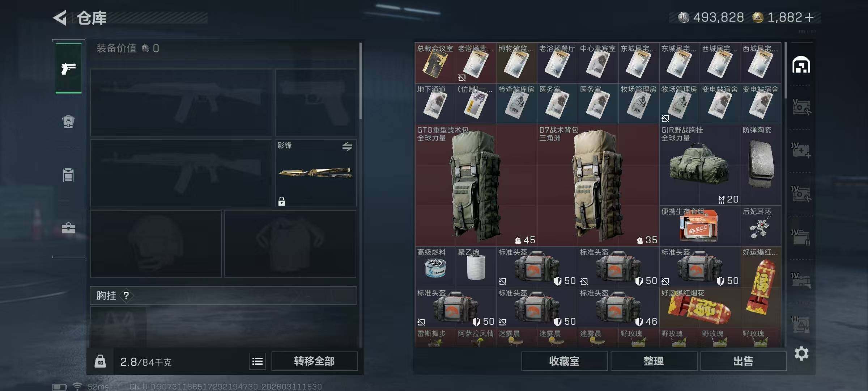
Task: Select the main stash home icon
Action: point(801,65)
